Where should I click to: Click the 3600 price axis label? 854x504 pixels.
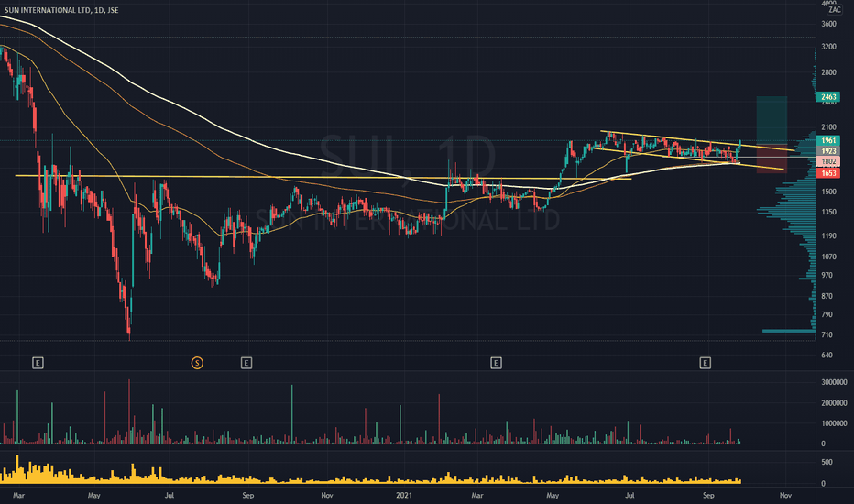point(828,24)
